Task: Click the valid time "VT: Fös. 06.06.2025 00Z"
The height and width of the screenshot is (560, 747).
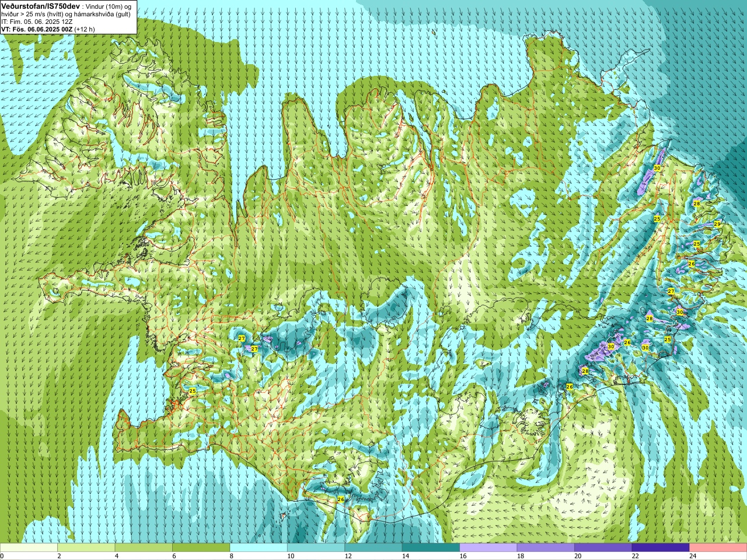Action: click(37, 29)
